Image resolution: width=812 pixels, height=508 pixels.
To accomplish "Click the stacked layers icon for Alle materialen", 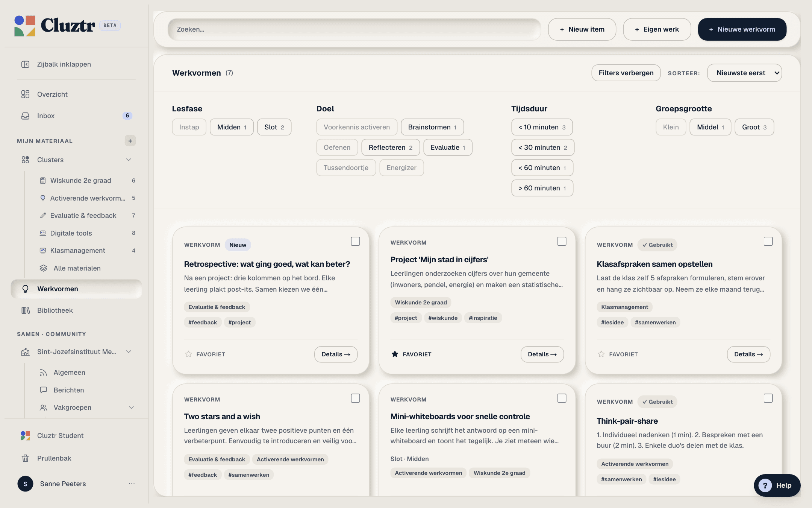I will [x=44, y=268].
